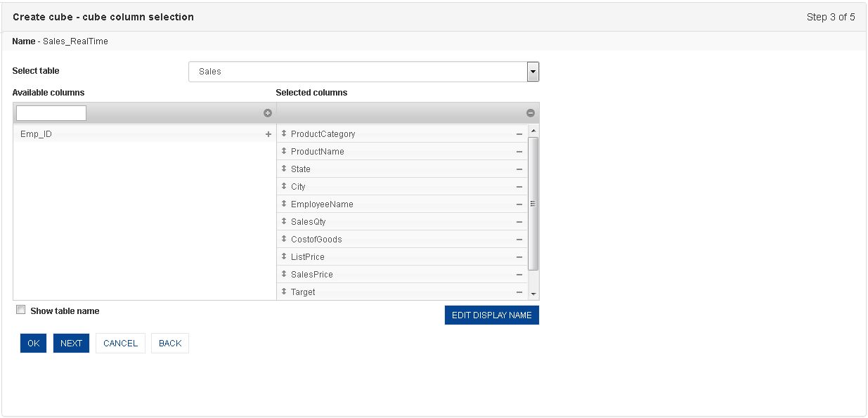Click scroll down arrow of selected columns

coord(533,294)
